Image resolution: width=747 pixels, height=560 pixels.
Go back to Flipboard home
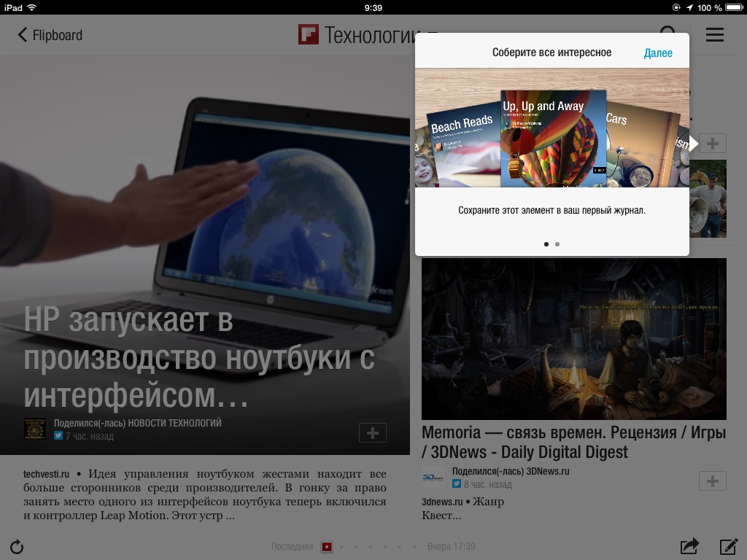[x=50, y=35]
